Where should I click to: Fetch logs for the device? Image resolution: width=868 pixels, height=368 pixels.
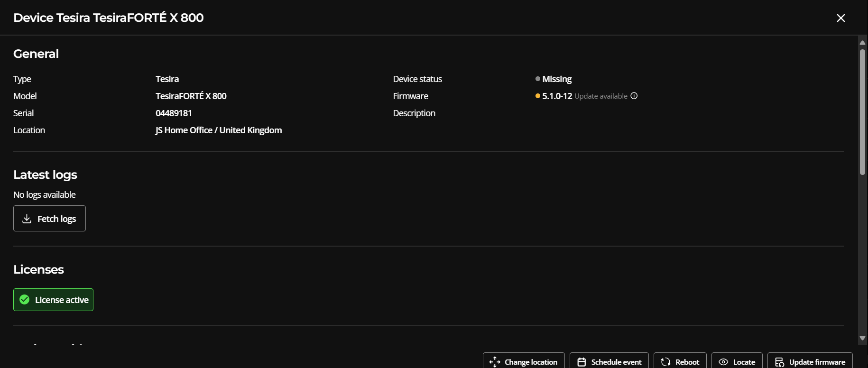click(49, 219)
